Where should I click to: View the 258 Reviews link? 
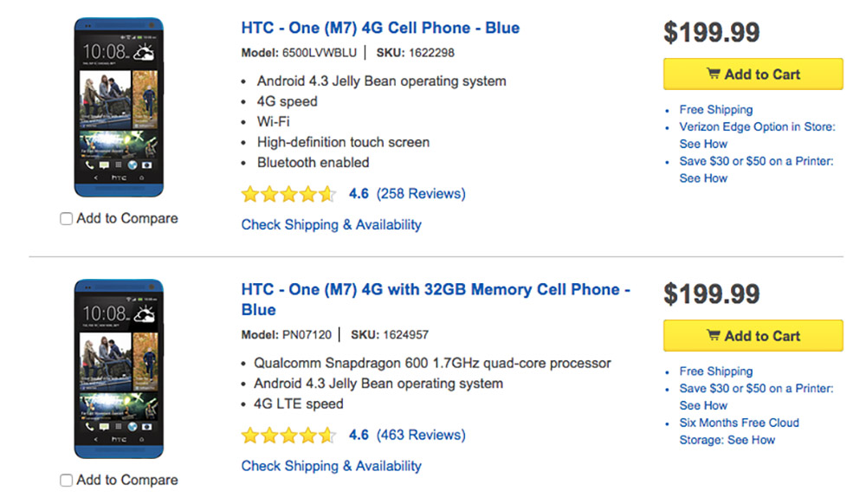(x=421, y=194)
